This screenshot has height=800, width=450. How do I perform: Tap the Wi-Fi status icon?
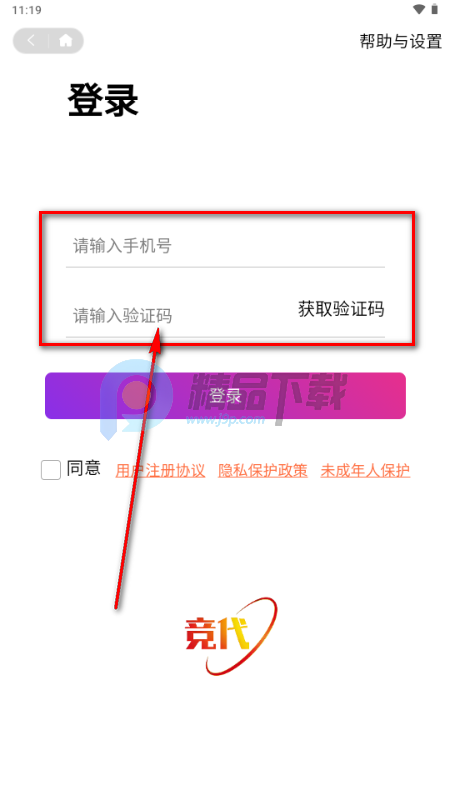[419, 10]
